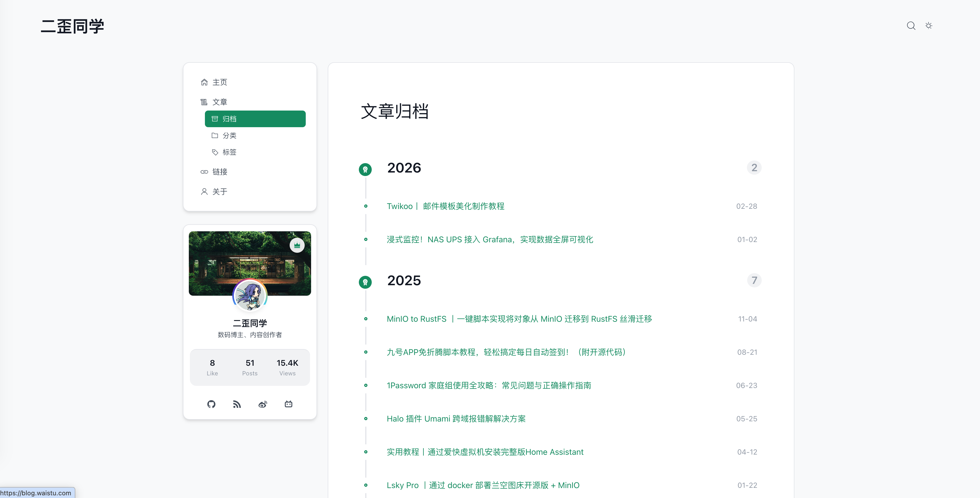Click the 2026 timeline ribbon badge icon
The image size is (980, 498).
click(x=365, y=169)
